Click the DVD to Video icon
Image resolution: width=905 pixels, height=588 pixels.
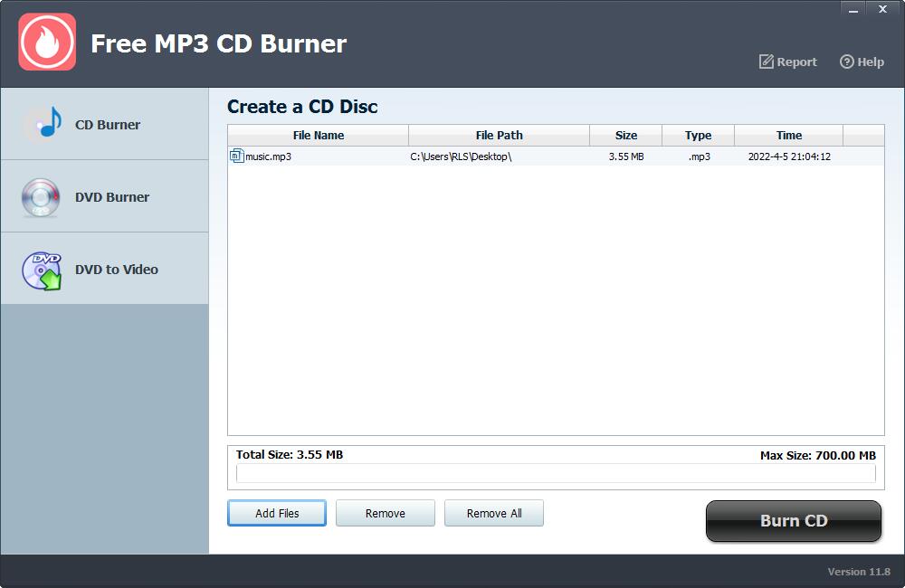42,270
